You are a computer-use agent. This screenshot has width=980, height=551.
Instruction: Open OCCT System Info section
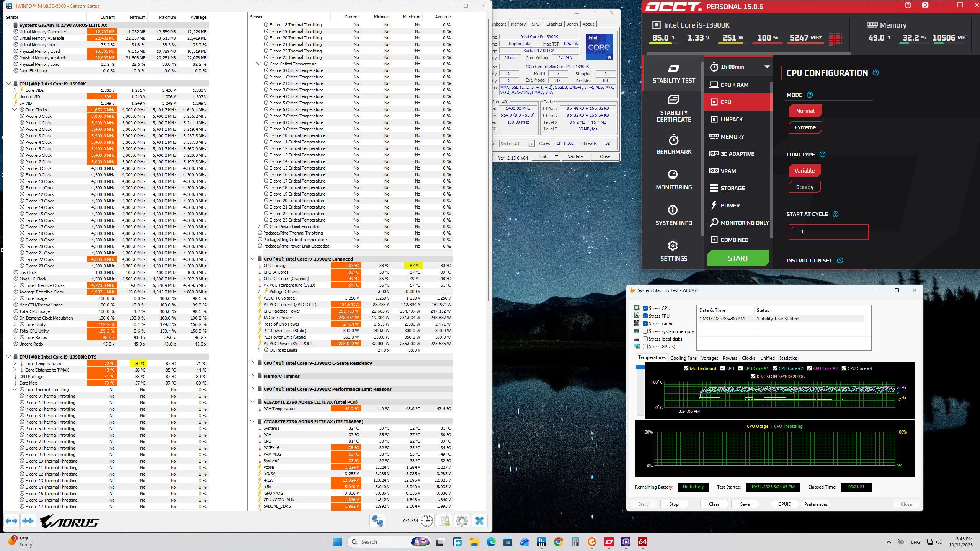pyautogui.click(x=673, y=215)
